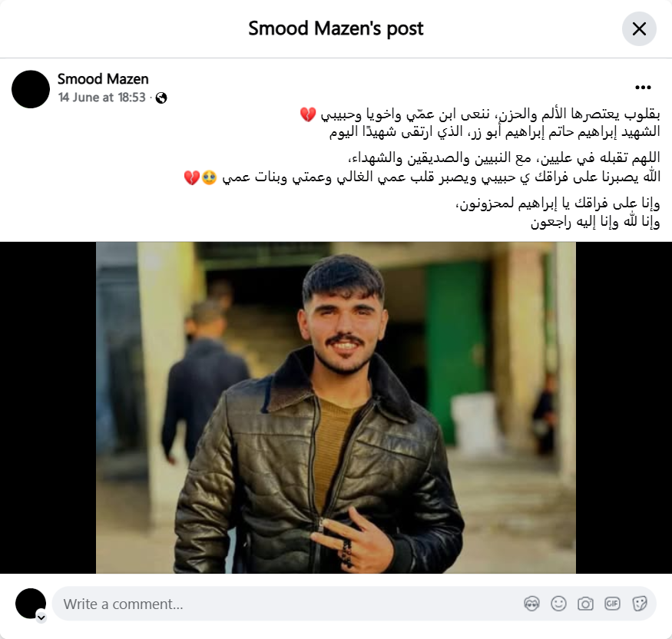
Task: Click the globe public audience icon
Action: (x=161, y=98)
